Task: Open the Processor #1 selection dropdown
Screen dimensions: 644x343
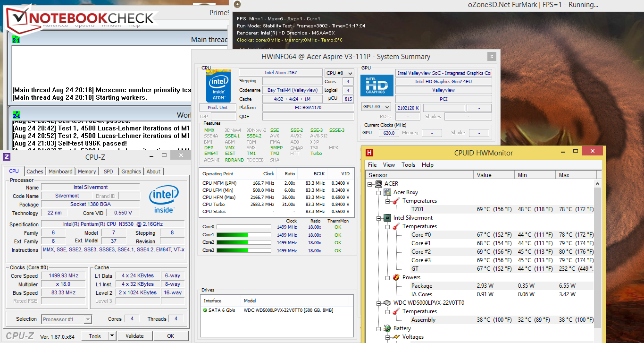Action: click(67, 319)
